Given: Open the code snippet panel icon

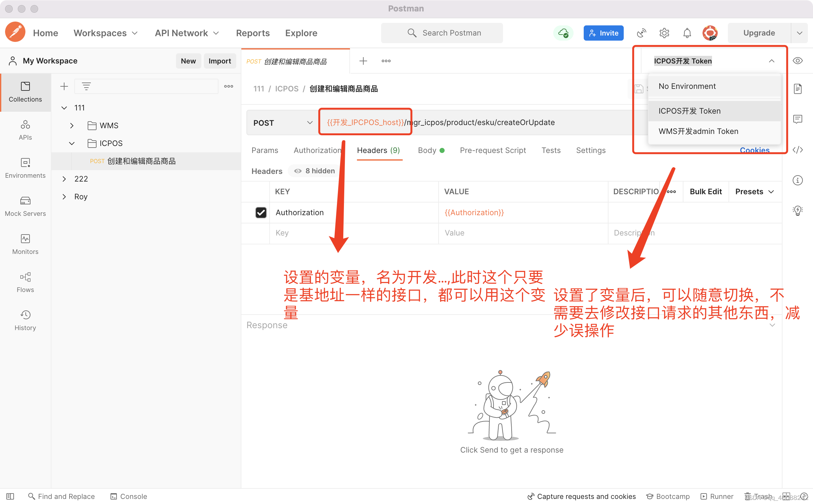Looking at the screenshot, I should click(797, 150).
